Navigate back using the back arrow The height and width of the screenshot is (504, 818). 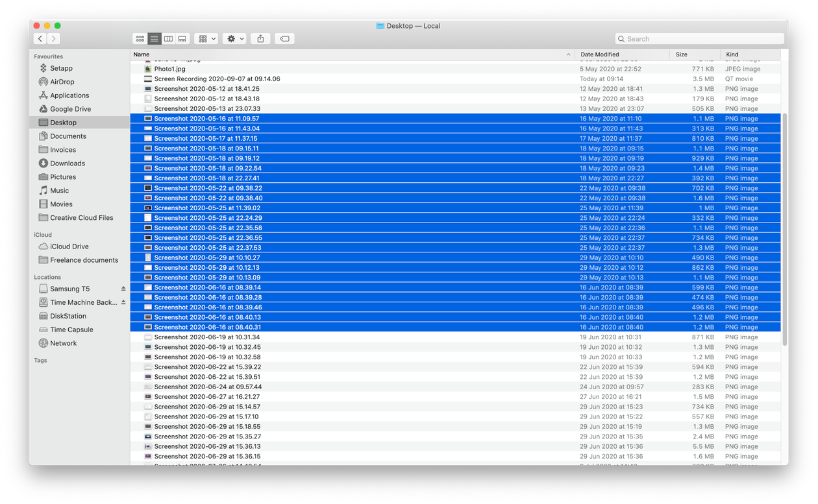(x=40, y=38)
